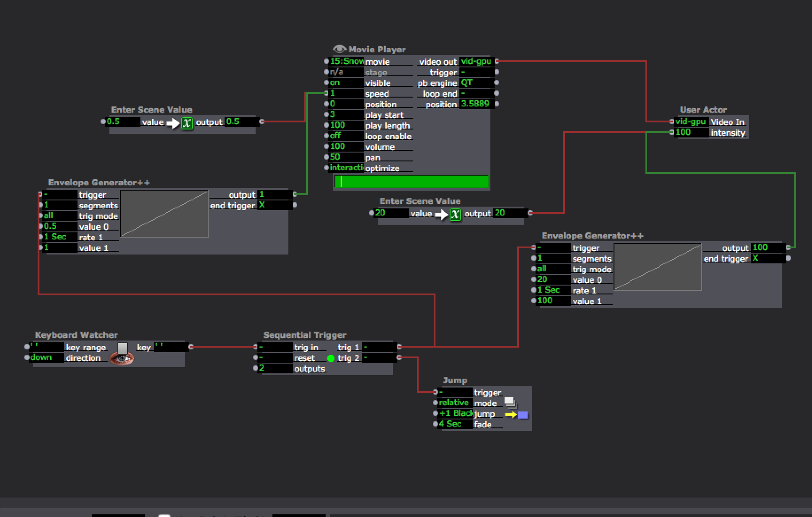Click the left Envelope Generator segments value
Screen dimensions: 812x517
pos(60,205)
